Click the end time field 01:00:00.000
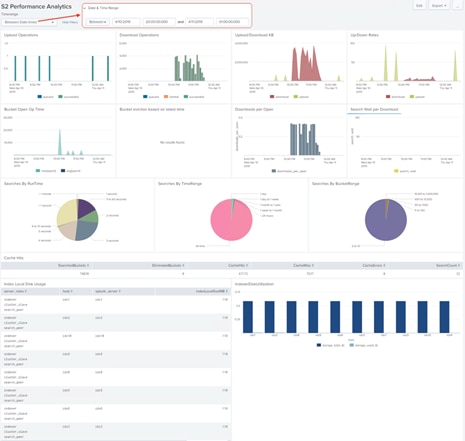 pos(232,22)
